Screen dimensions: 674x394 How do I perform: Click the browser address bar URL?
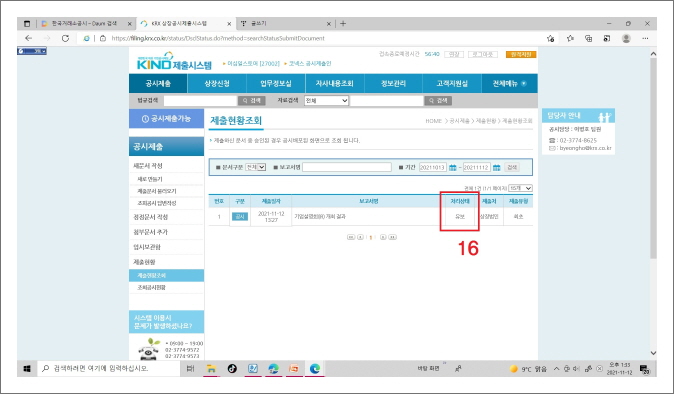coord(218,38)
